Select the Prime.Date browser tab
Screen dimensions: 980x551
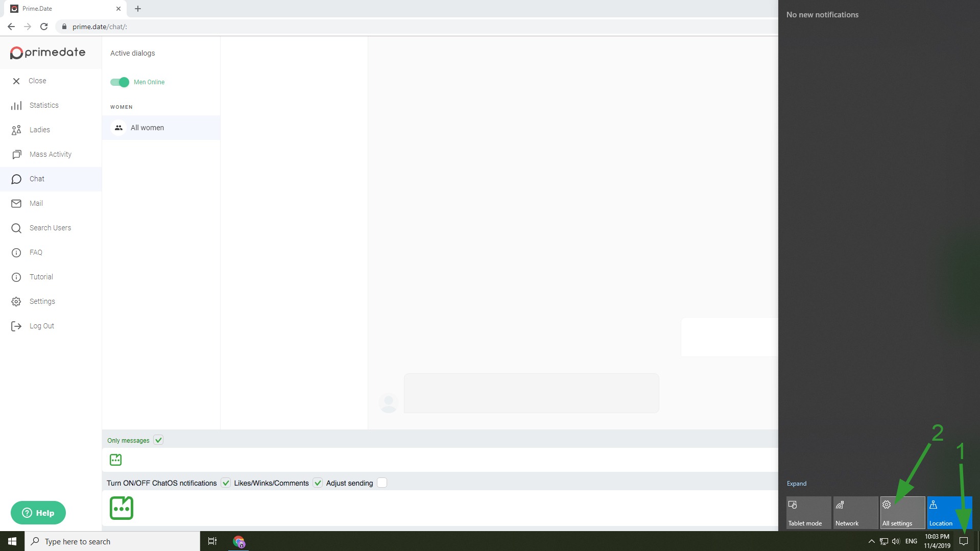point(65,9)
